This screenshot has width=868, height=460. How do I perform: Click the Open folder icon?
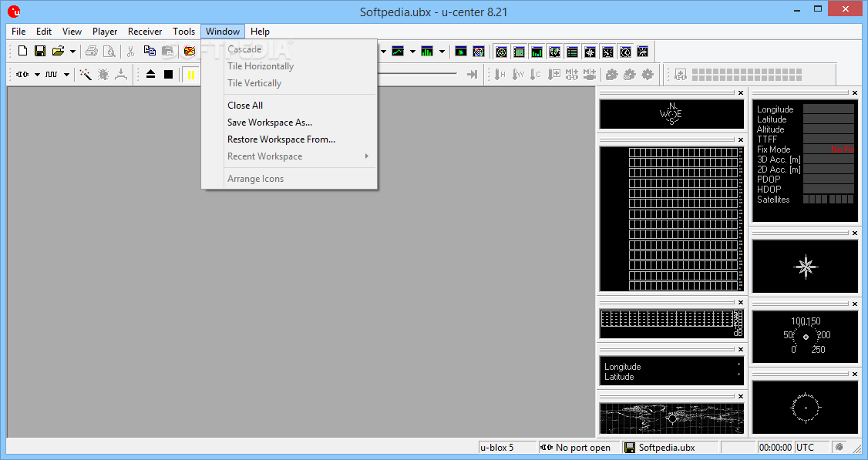[x=58, y=52]
